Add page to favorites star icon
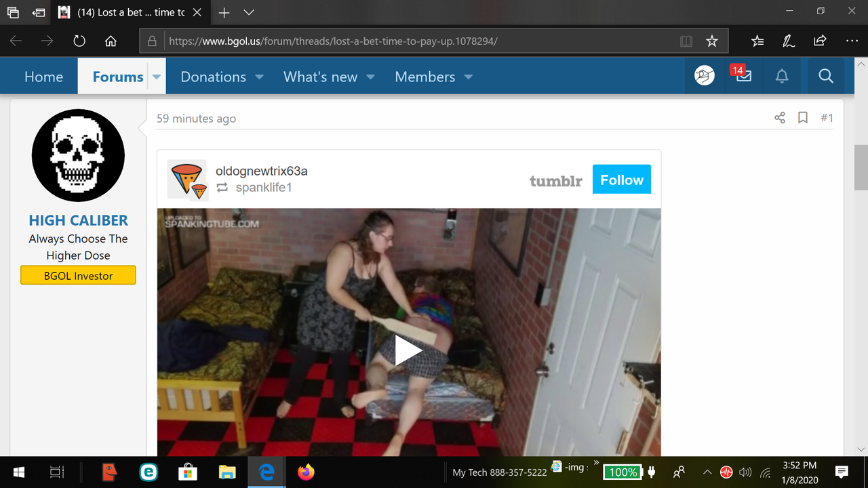Viewport: 868px width, 488px height. point(711,41)
